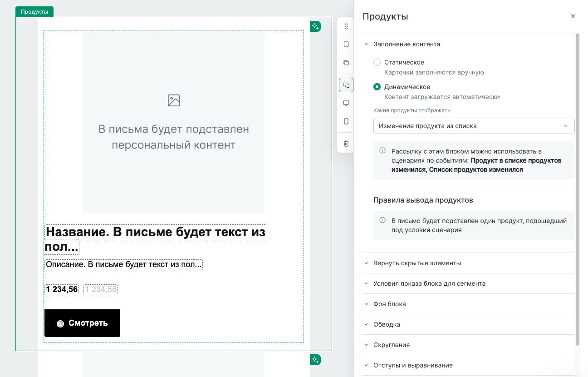Select the all-devices display icon
Screen dimensions: 588x377
[x=346, y=85]
